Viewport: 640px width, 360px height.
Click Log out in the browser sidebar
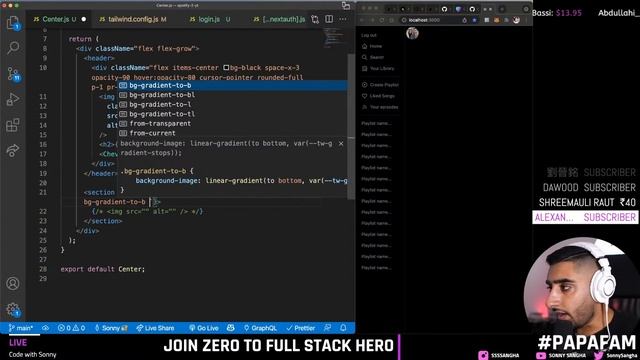pyautogui.click(x=369, y=36)
